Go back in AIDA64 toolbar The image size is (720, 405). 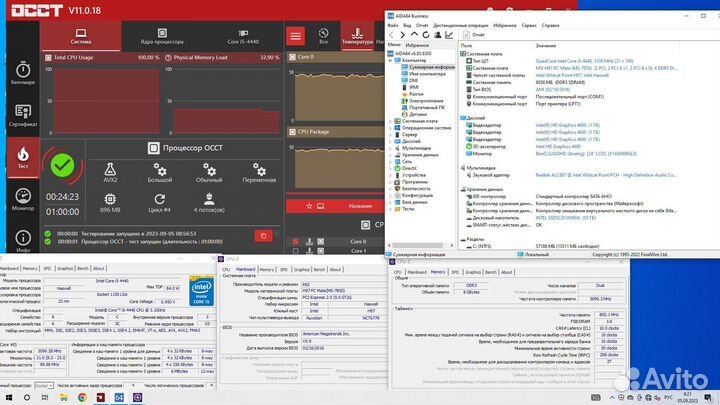(391, 35)
